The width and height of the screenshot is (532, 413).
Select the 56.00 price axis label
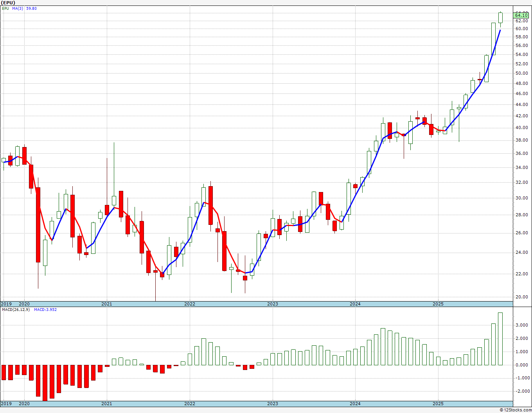(x=521, y=46)
